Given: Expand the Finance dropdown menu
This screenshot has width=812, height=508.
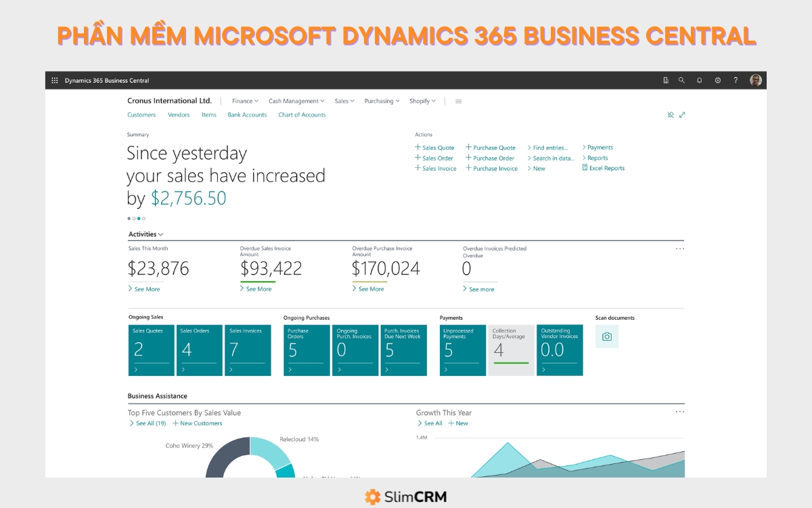Looking at the screenshot, I should 245,101.
